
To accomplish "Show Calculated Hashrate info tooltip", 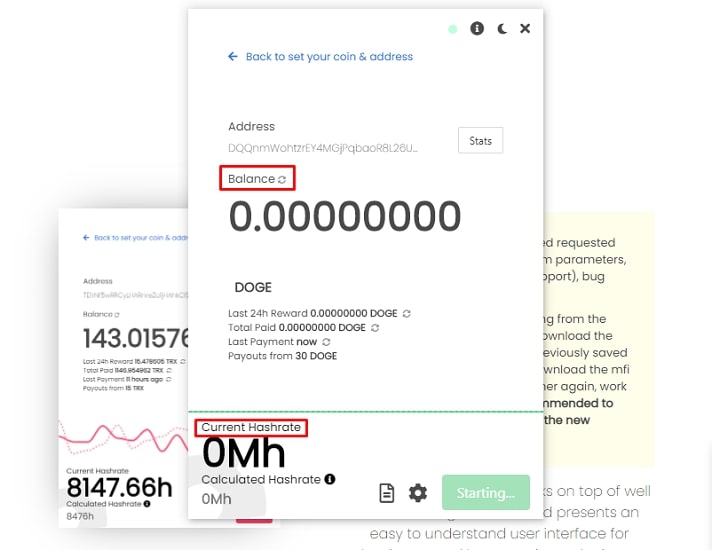I will pos(330,479).
